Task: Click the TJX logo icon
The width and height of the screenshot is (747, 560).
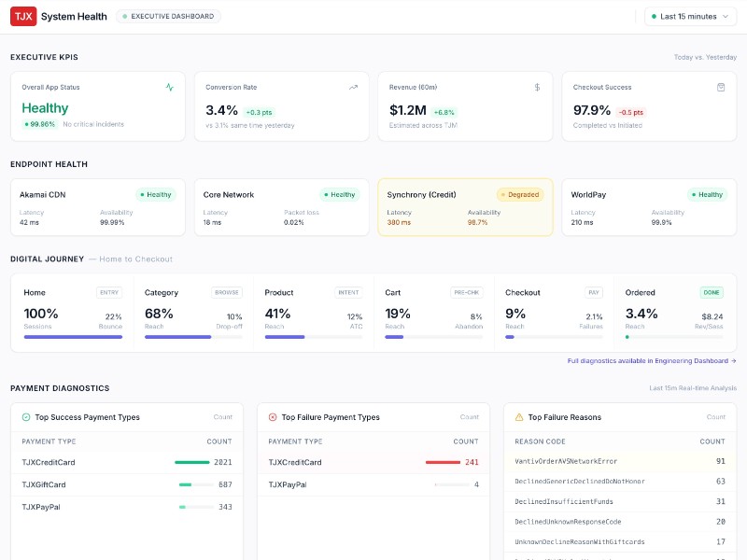Action: click(x=23, y=16)
